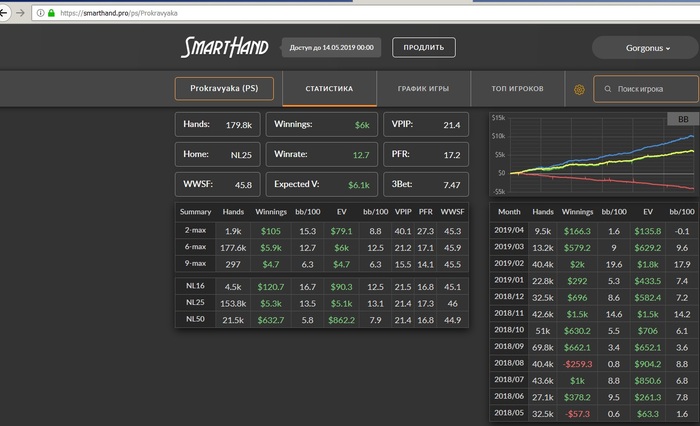Click the access expiry date badge
Viewport: 700px width, 426px height.
pyautogui.click(x=331, y=47)
